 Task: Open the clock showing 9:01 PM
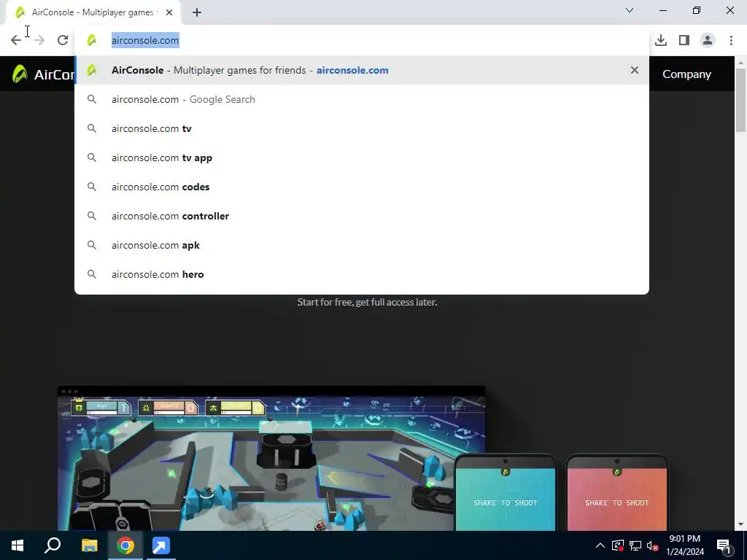[684, 545]
